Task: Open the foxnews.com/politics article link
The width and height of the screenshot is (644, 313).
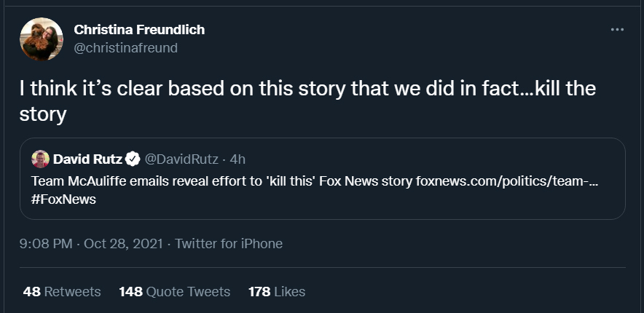Action: (507, 181)
